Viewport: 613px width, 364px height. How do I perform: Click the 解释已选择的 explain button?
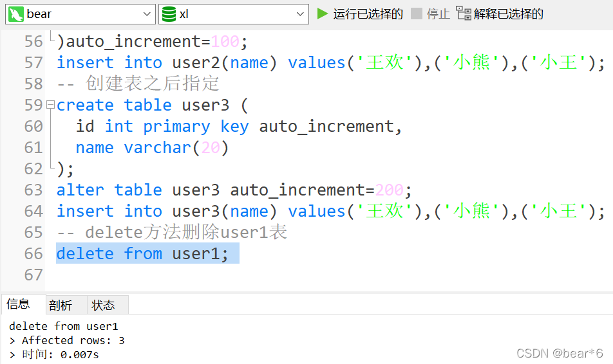tap(508, 14)
